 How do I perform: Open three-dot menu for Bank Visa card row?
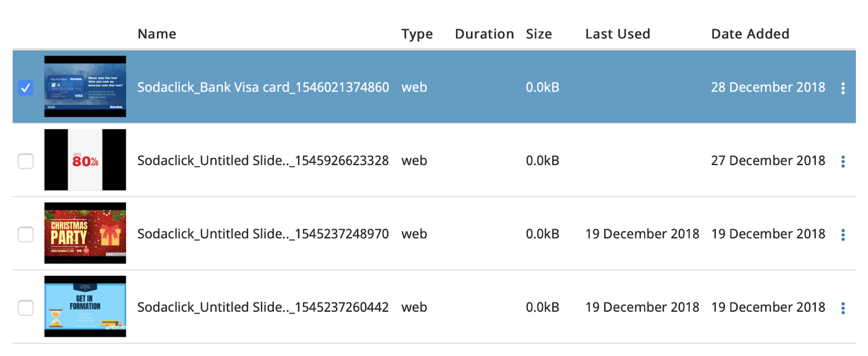click(x=843, y=88)
